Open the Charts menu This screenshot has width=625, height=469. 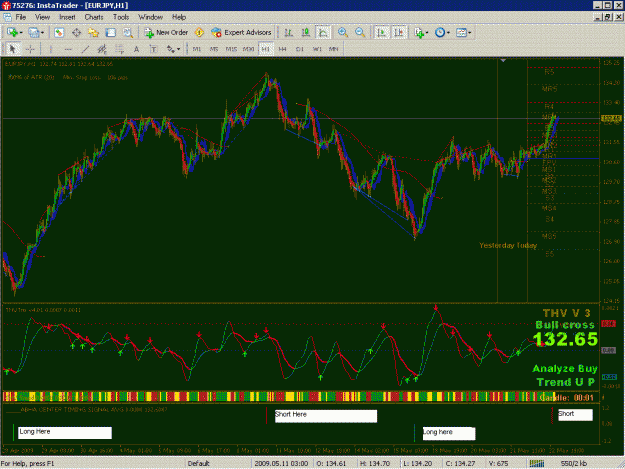point(94,17)
